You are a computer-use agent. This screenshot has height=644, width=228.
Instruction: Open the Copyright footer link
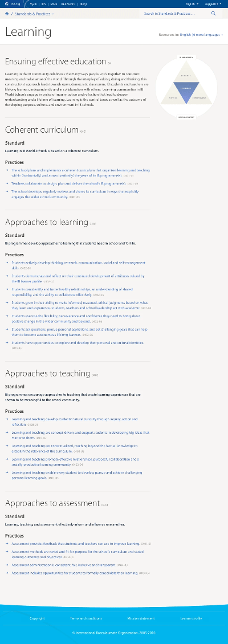pyautogui.click(x=37, y=618)
